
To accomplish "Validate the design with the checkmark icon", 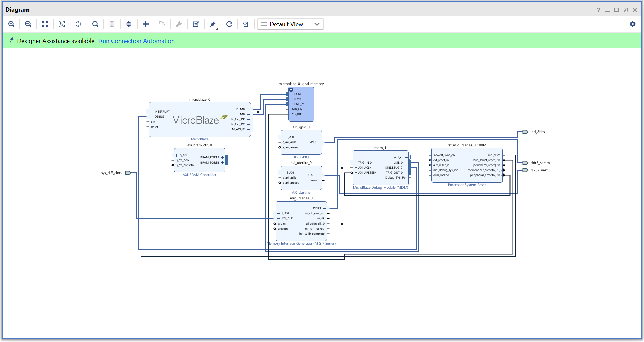I will click(x=196, y=24).
